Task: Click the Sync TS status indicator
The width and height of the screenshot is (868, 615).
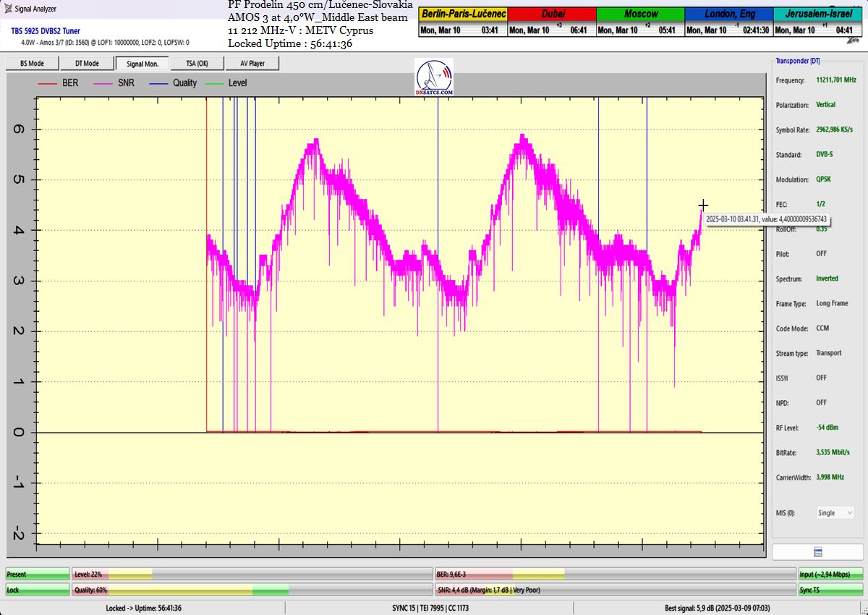Action: 830,590
